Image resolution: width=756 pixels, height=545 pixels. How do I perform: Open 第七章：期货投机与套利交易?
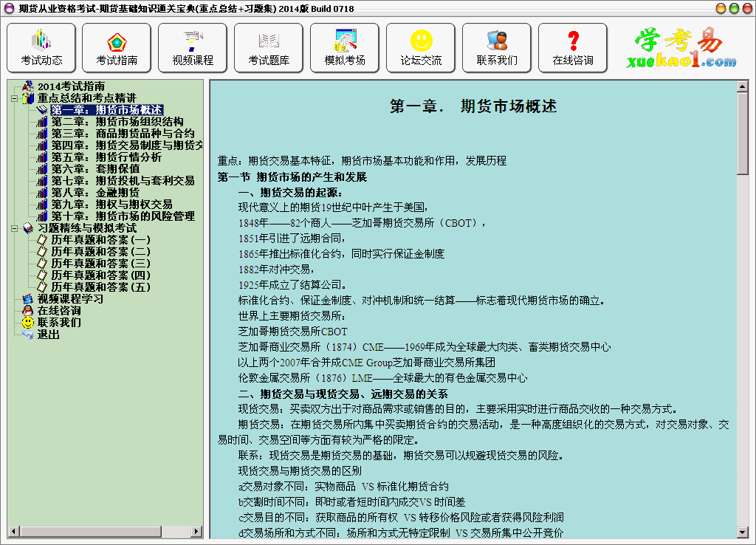[x=123, y=181]
